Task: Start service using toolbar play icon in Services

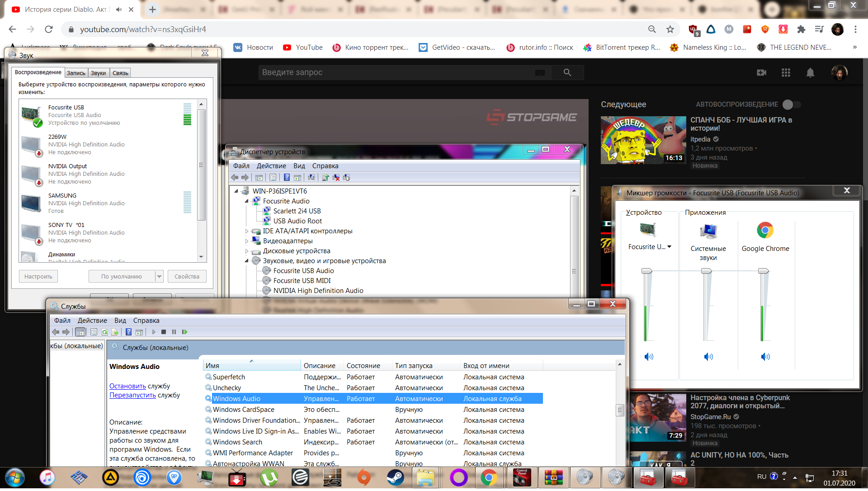Action: 154,332
